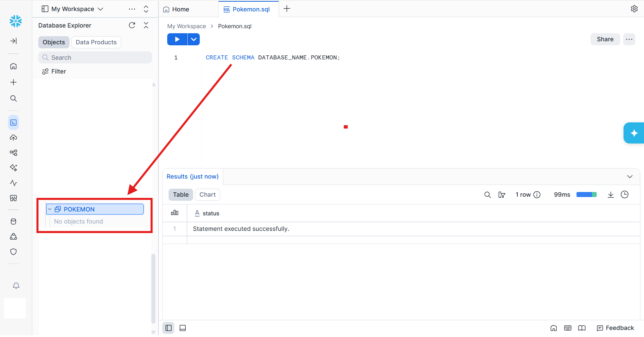Click the Share button
This screenshot has height=337, width=644.
pyautogui.click(x=605, y=39)
